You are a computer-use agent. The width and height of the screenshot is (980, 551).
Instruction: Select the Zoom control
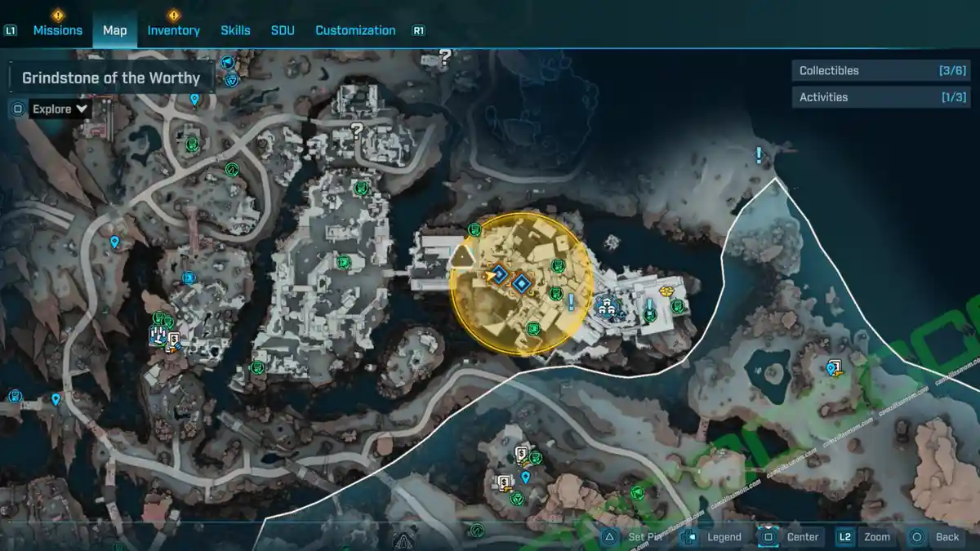pos(876,536)
